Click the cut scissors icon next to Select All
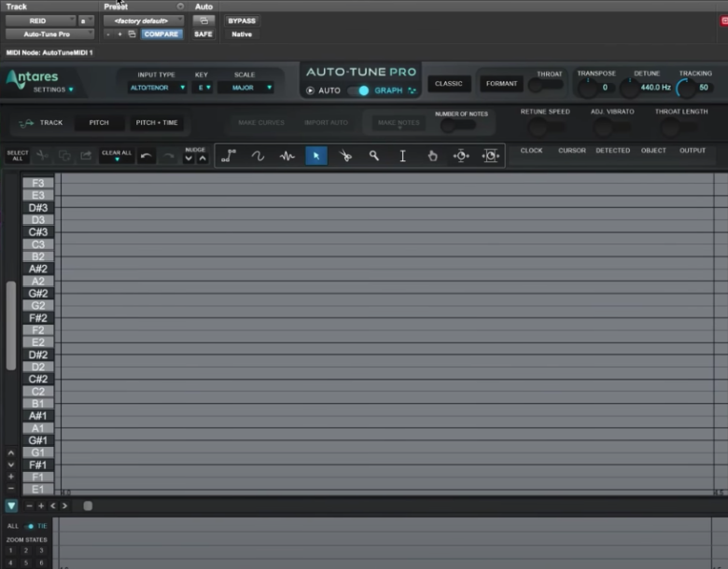This screenshot has width=728, height=569. (42, 156)
